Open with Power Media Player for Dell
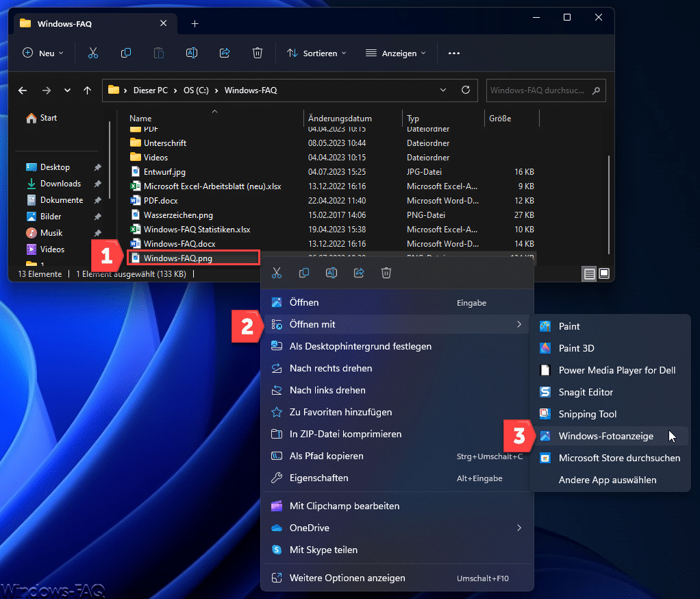The width and height of the screenshot is (700, 599). [x=610, y=370]
